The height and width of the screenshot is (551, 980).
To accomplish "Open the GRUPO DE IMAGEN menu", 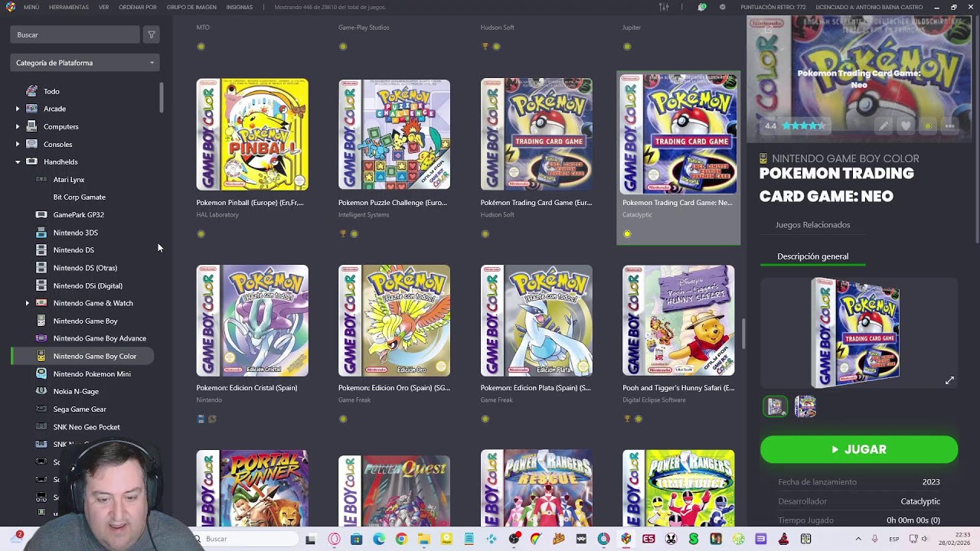I will (191, 7).
